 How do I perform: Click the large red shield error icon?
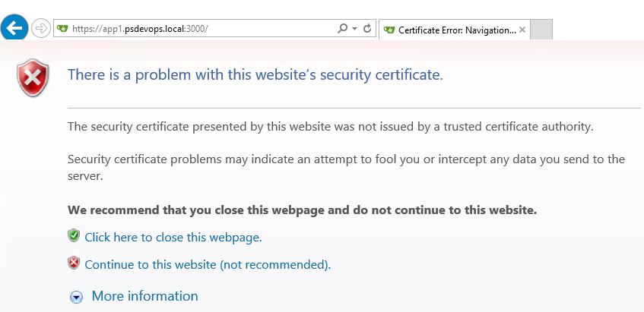pyautogui.click(x=33, y=77)
